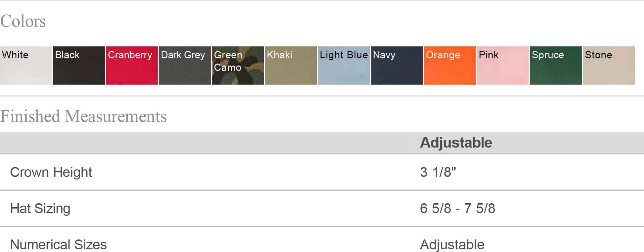Choose the Green Camo swatch

pos(238,66)
